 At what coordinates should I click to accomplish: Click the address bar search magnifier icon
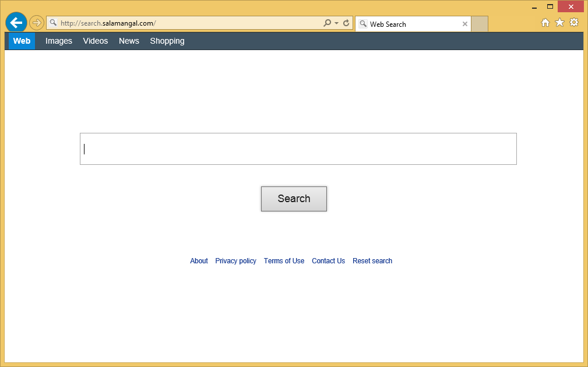coord(328,23)
